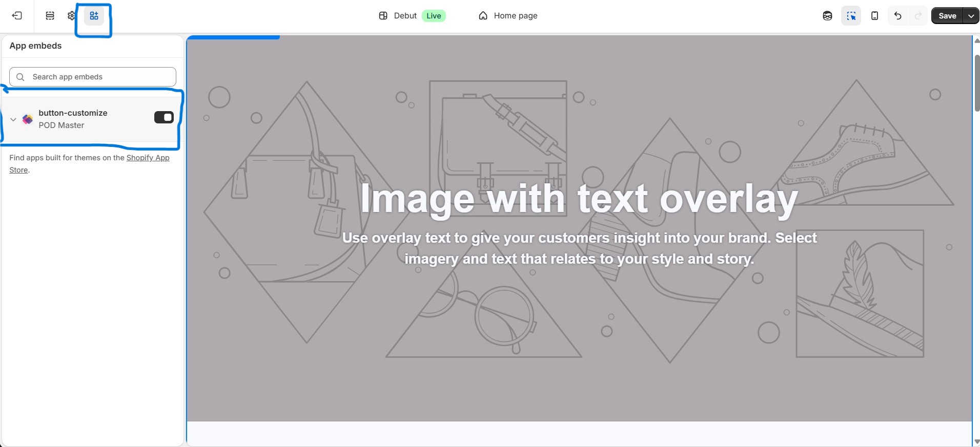This screenshot has height=447, width=980.
Task: Click the POD Master app logo icon
Action: point(28,119)
